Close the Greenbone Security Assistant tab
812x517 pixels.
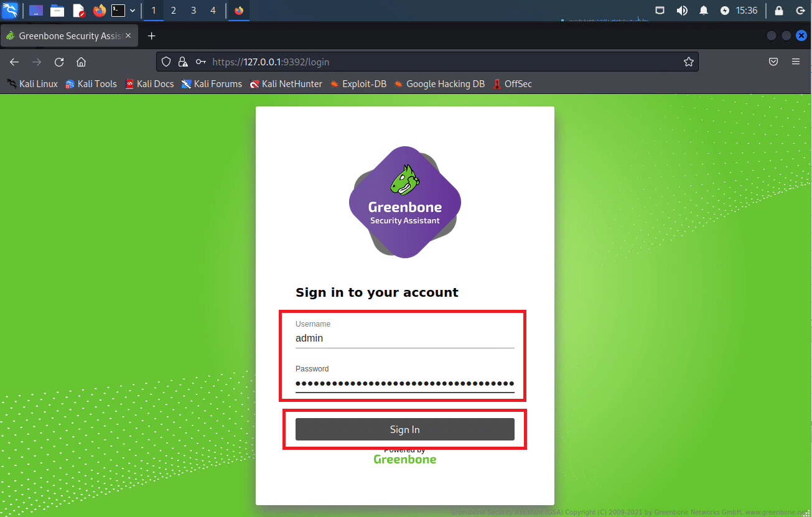[129, 36]
